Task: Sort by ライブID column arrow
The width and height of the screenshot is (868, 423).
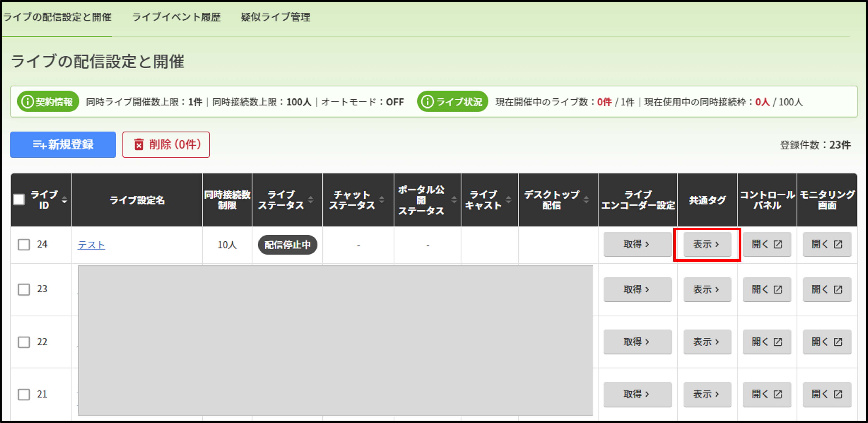Action: point(64,200)
